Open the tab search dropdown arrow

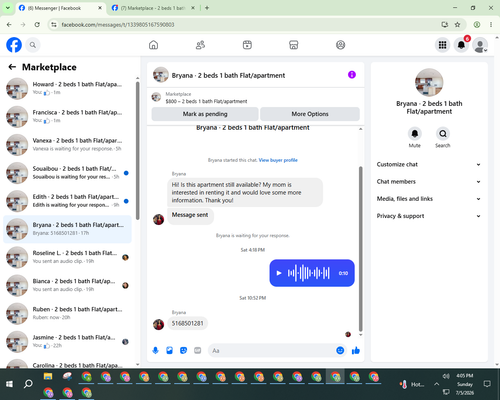click(x=8, y=8)
